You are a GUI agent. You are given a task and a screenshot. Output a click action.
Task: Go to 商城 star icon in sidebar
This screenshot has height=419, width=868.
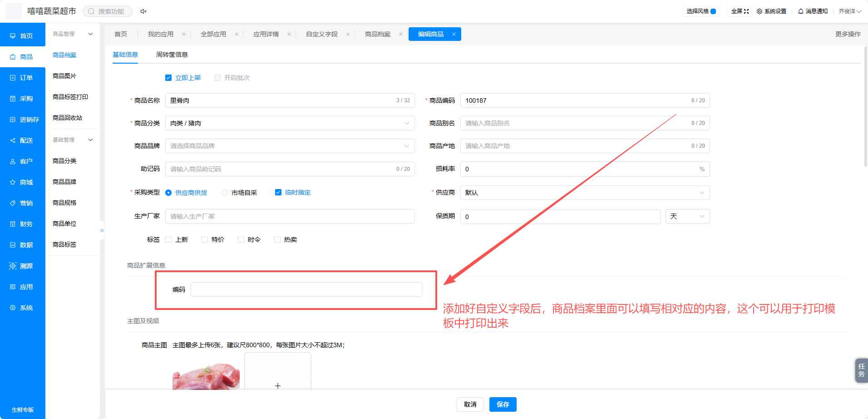tap(13, 182)
